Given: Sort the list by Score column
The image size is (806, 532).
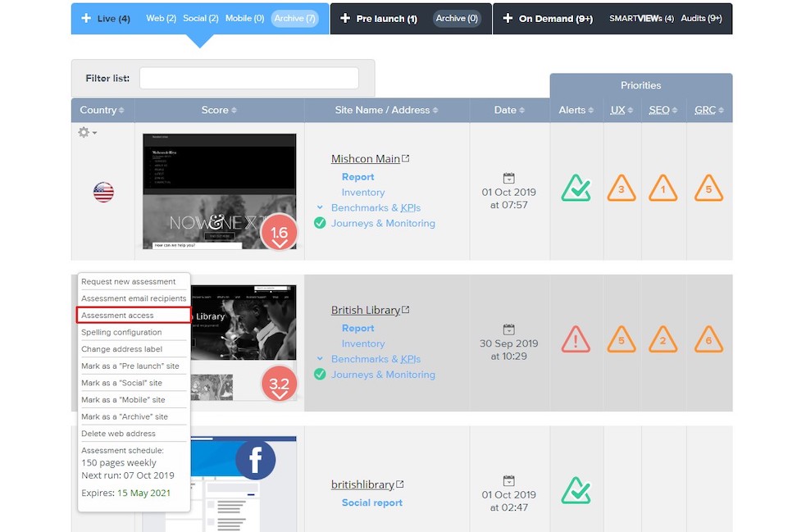Looking at the screenshot, I should click(x=219, y=110).
